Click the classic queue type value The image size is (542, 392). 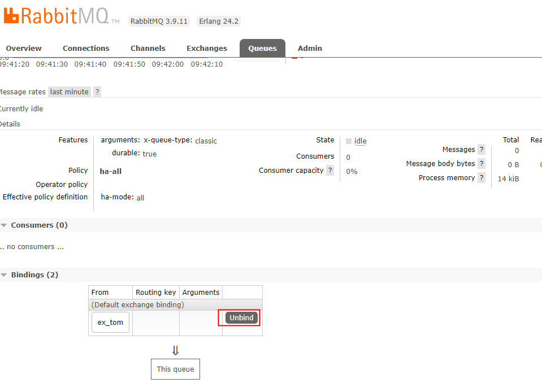206,141
